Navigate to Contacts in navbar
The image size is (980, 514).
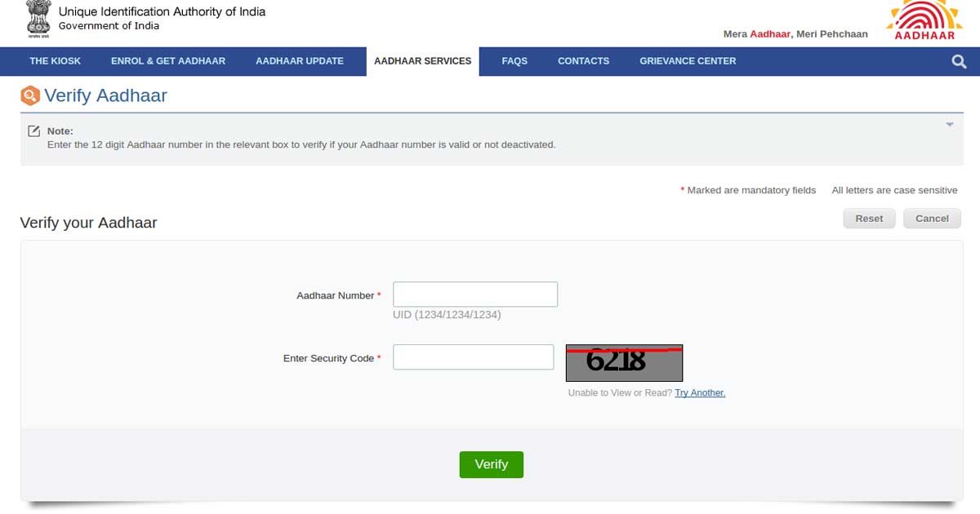(x=583, y=61)
